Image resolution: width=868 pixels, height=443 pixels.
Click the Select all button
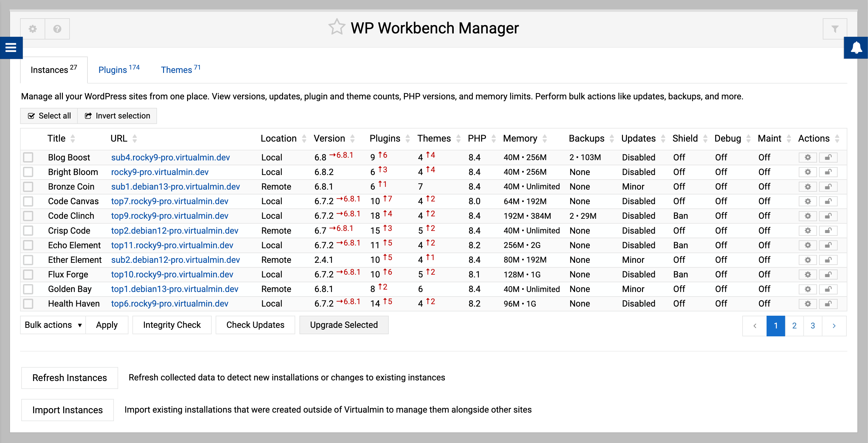pyautogui.click(x=49, y=116)
